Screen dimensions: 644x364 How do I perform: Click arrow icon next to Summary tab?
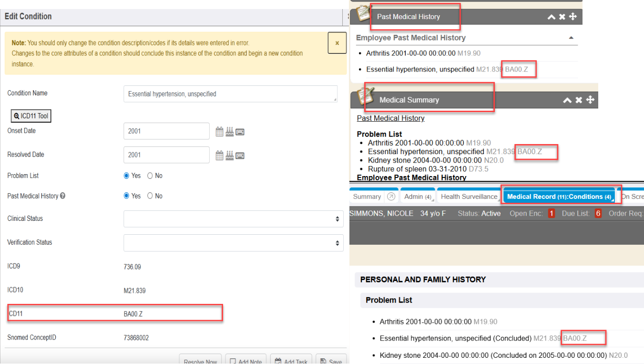click(391, 197)
